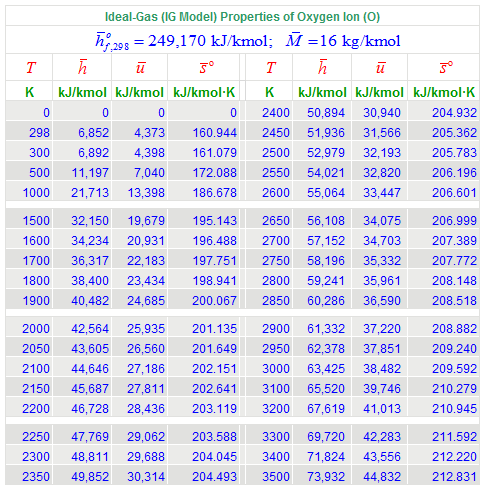485x490 pixels.
Task: Select the internal energy value 26,560
Action: pyautogui.click(x=146, y=349)
